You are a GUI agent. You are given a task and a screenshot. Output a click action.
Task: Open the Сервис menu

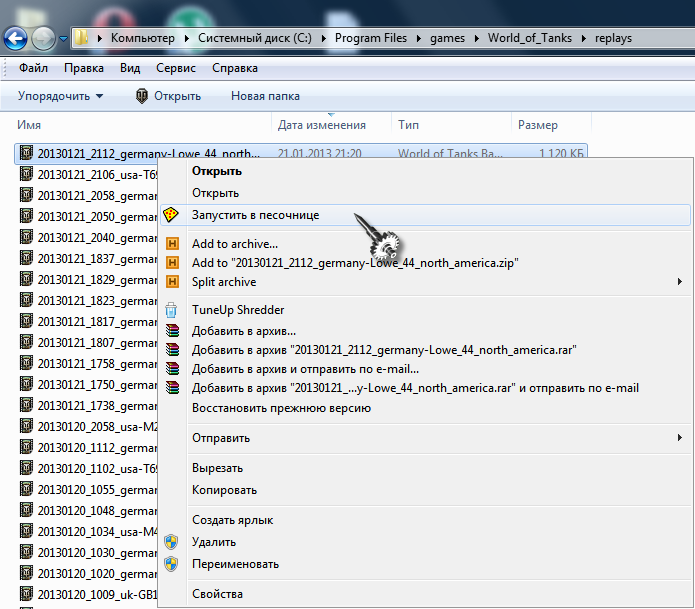pos(176,68)
